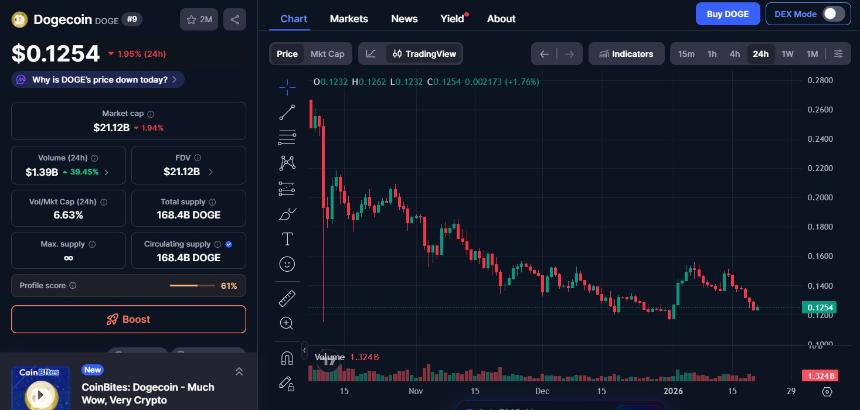860x410 pixels.
Task: Click the zoom in magnifier tool
Action: 287,322
